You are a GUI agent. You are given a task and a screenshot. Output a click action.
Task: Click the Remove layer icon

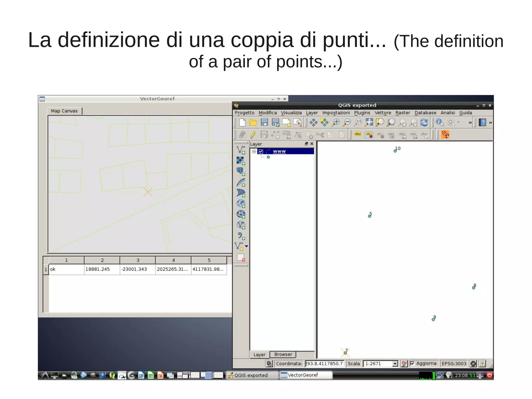tap(241, 258)
